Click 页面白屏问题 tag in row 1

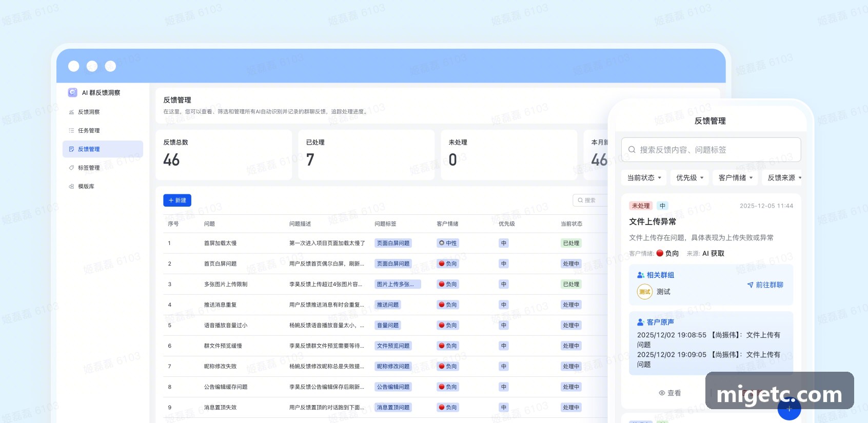click(x=393, y=243)
